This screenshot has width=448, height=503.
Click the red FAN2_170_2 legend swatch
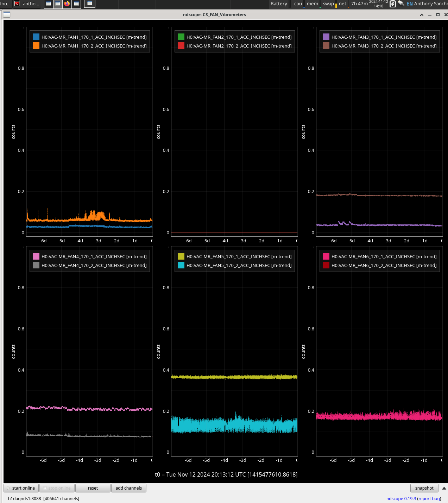click(181, 46)
